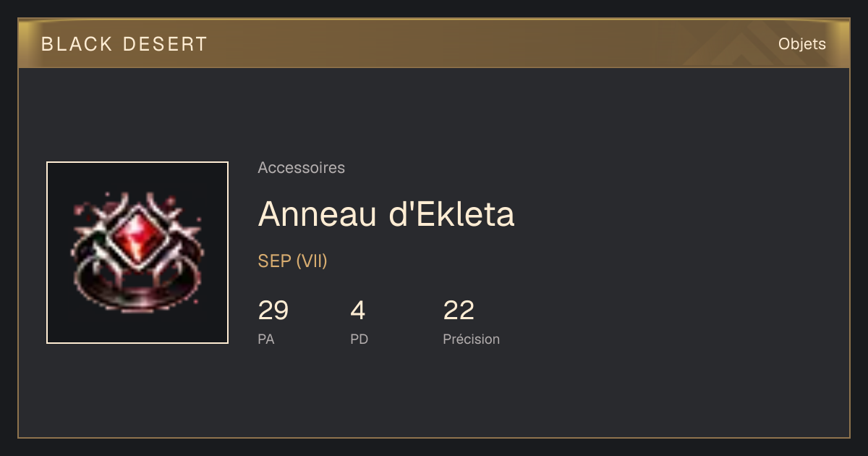Screen dimensions: 868x456
Task: Click the PD value 4
Action: click(358, 311)
